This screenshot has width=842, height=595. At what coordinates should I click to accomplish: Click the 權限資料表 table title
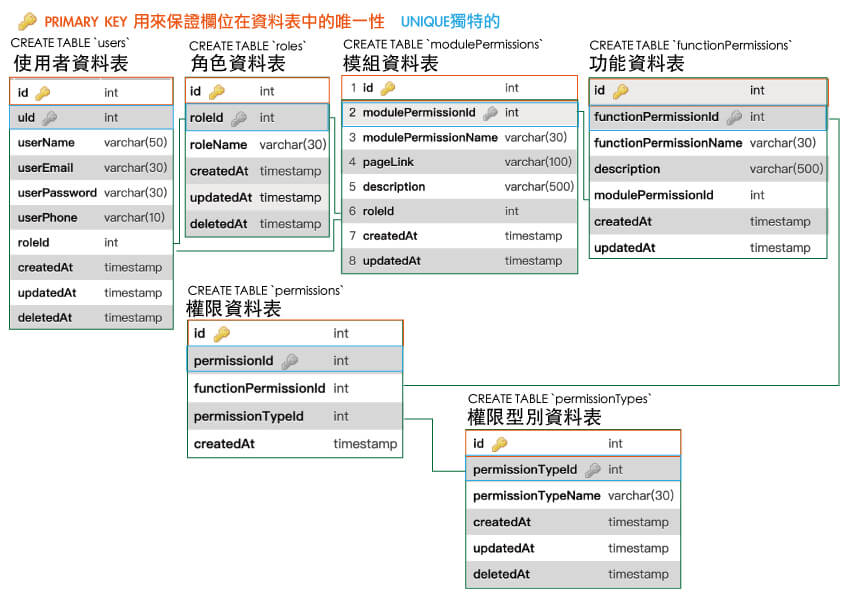tap(234, 308)
